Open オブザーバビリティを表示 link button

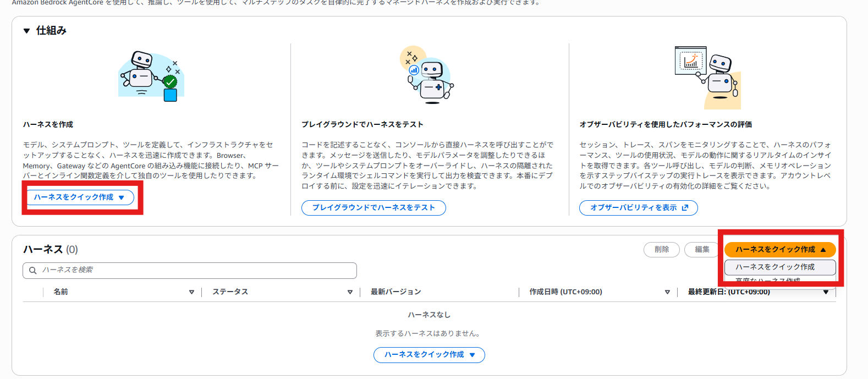tap(638, 208)
